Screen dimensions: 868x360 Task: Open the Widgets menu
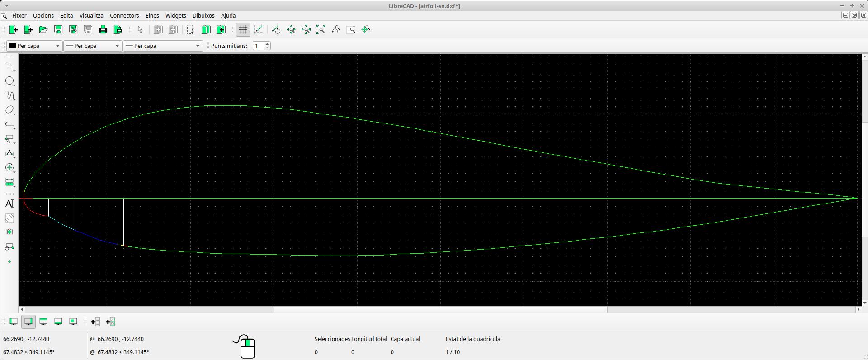(x=176, y=15)
